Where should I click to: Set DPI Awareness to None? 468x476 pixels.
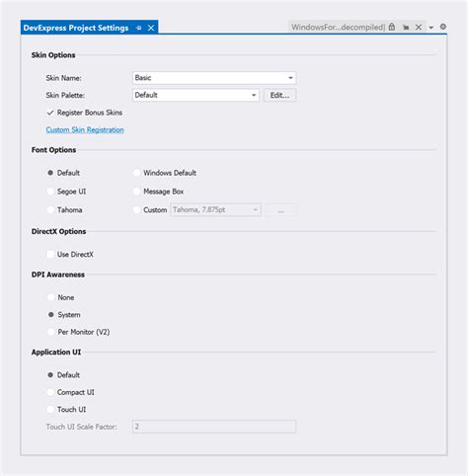51,297
